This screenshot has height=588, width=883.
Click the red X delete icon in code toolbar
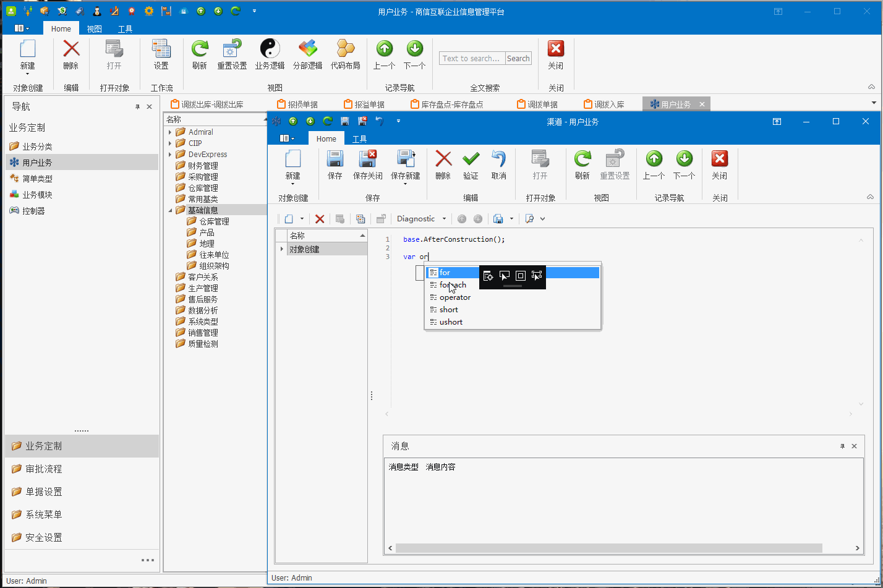[320, 219]
